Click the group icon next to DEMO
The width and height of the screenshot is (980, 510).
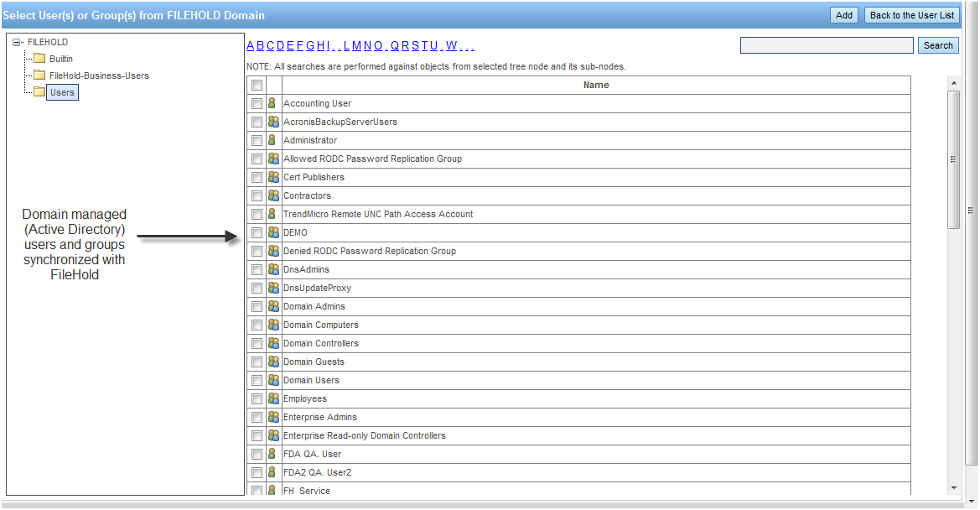(272, 232)
